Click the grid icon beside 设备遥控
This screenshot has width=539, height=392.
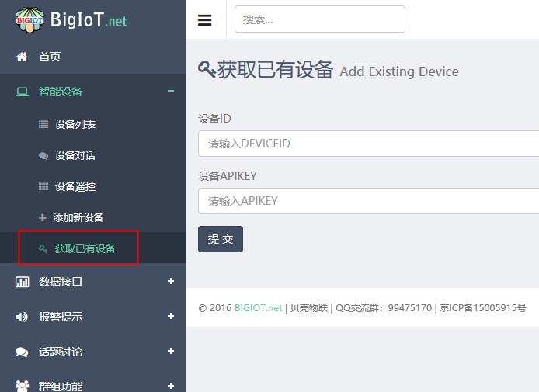(43, 186)
